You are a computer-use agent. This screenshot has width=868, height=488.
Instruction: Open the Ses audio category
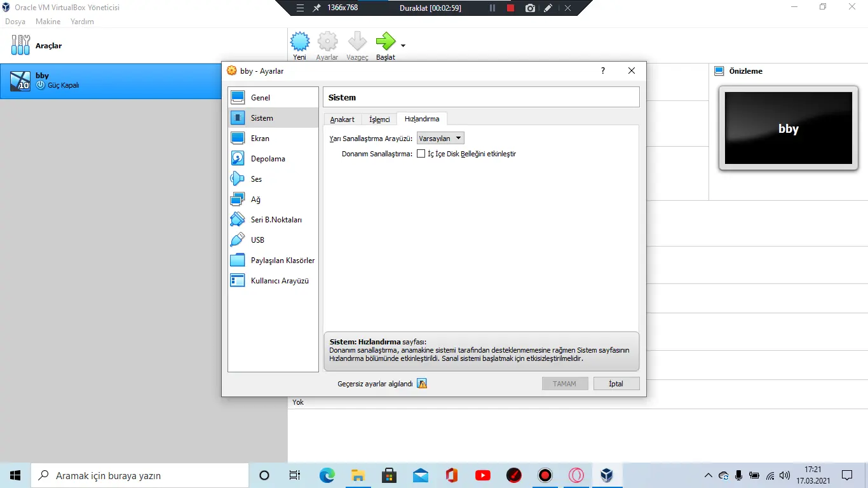(x=273, y=179)
